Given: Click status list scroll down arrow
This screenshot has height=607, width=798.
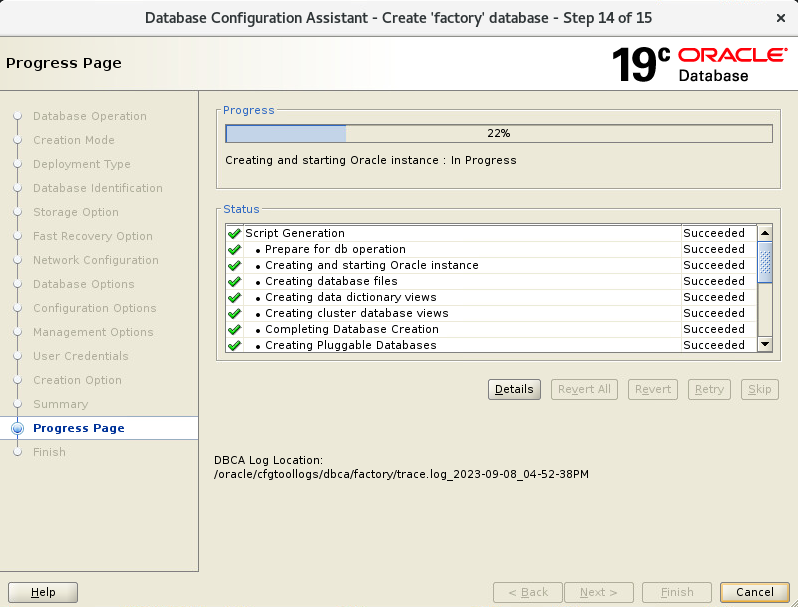Looking at the screenshot, I should (x=765, y=344).
